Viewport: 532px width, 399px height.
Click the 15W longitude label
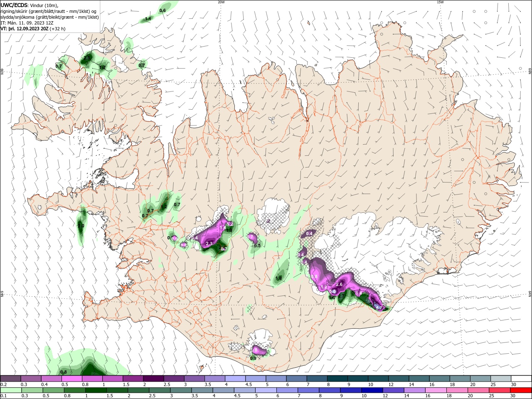(440, 2)
